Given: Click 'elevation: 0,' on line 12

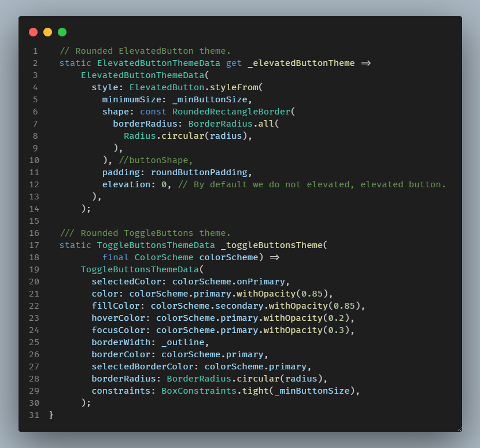Looking at the screenshot, I should pyautogui.click(x=136, y=184).
